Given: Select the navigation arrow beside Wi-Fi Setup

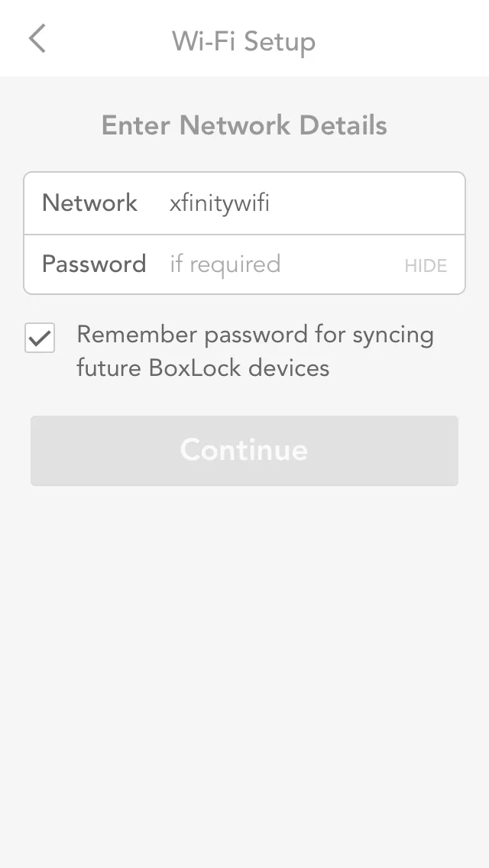Looking at the screenshot, I should [x=36, y=39].
